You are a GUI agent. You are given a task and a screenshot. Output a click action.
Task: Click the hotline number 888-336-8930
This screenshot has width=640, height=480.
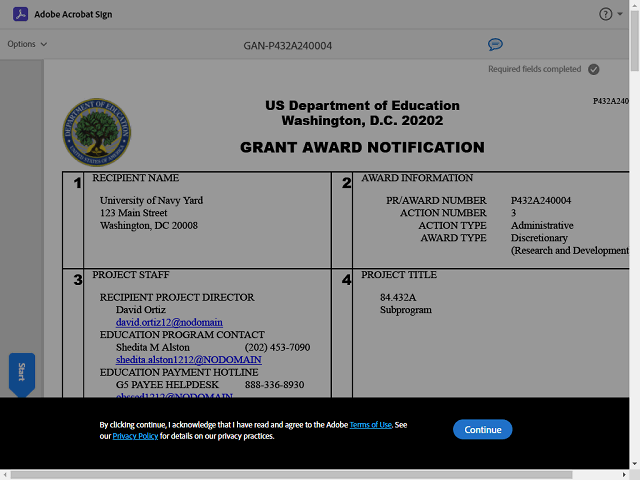[274, 385]
